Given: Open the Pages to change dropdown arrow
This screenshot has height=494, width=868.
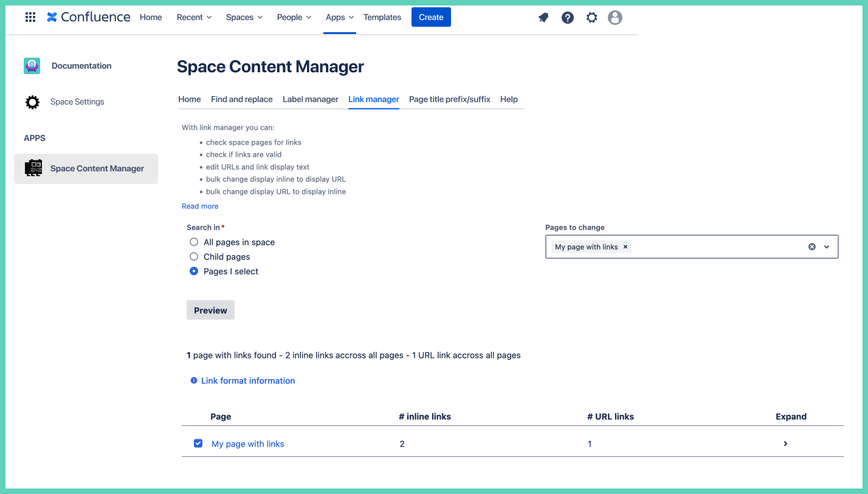Looking at the screenshot, I should coord(827,247).
